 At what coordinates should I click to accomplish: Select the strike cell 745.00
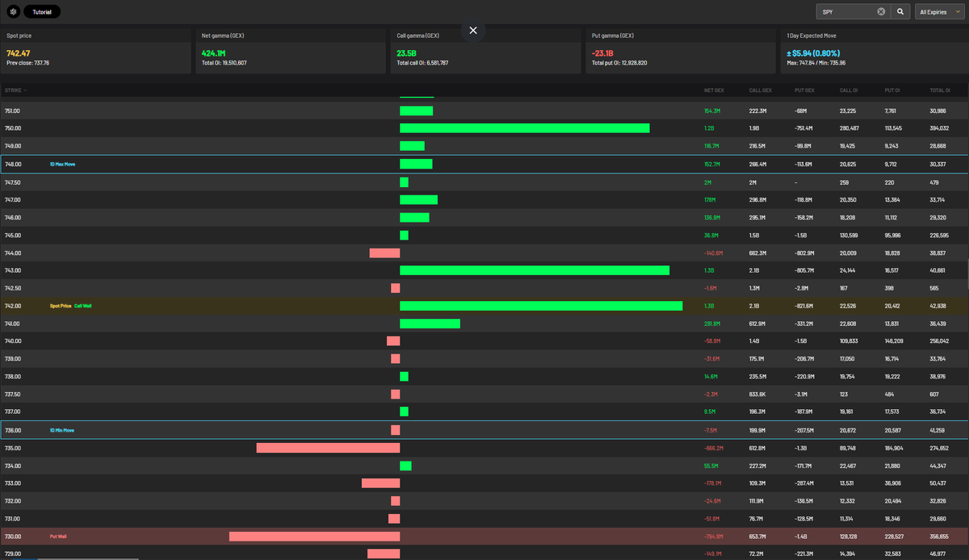(13, 235)
